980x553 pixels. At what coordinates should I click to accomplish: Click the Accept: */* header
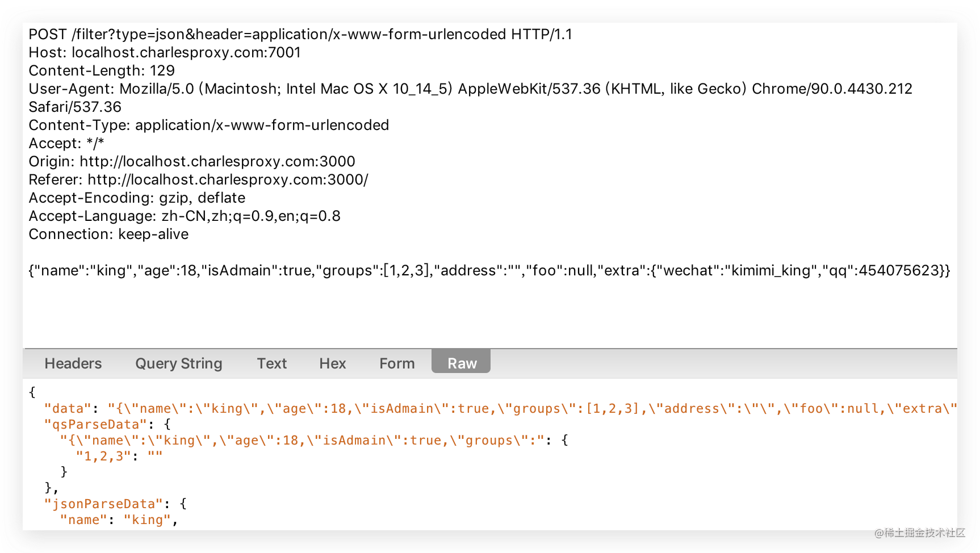(66, 144)
